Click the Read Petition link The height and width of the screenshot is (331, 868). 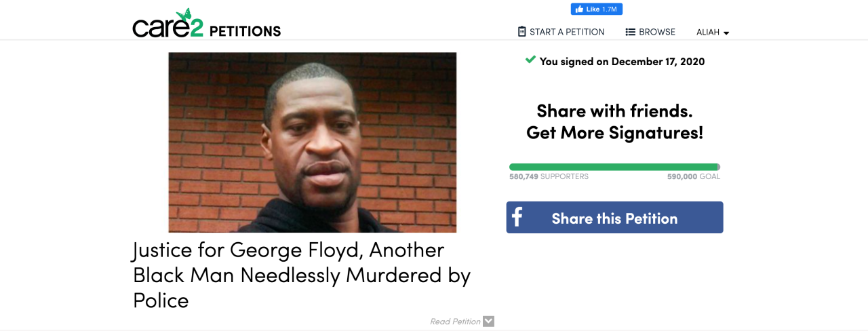pyautogui.click(x=455, y=322)
